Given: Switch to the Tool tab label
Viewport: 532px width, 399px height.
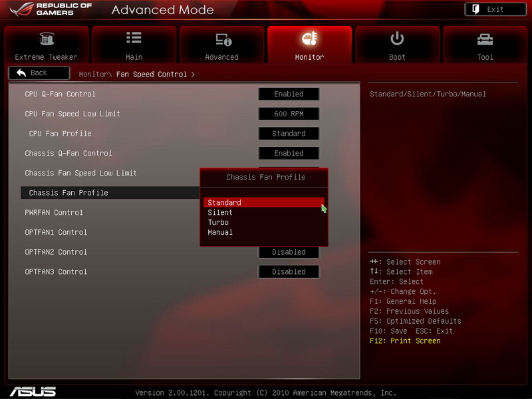Looking at the screenshot, I should [x=485, y=57].
